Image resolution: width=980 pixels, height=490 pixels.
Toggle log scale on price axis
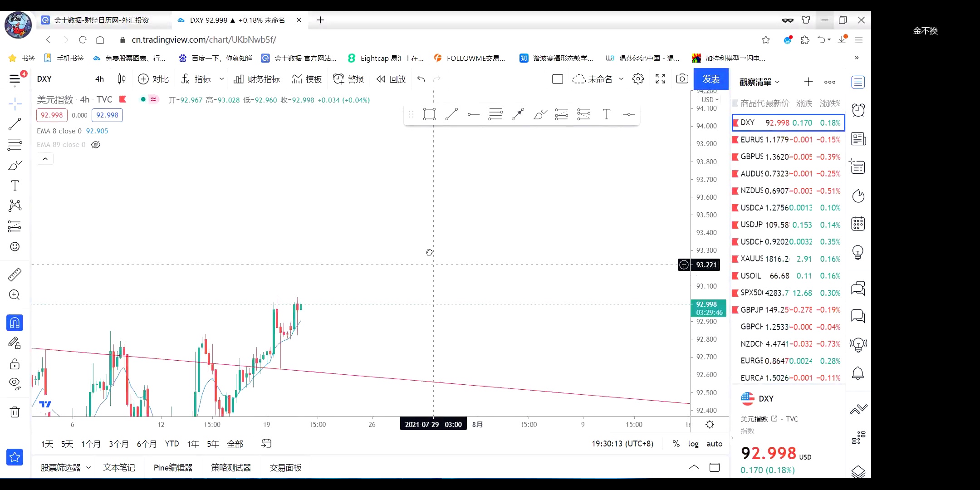[x=693, y=444]
